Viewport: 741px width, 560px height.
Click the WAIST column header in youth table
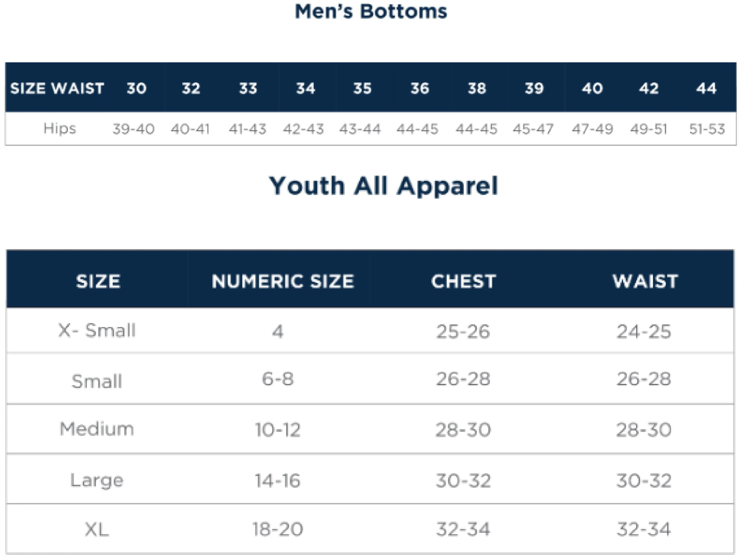[x=645, y=281]
